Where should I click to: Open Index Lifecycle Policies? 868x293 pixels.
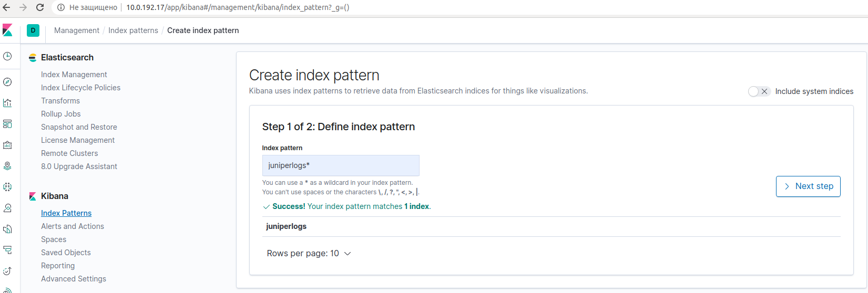click(81, 88)
